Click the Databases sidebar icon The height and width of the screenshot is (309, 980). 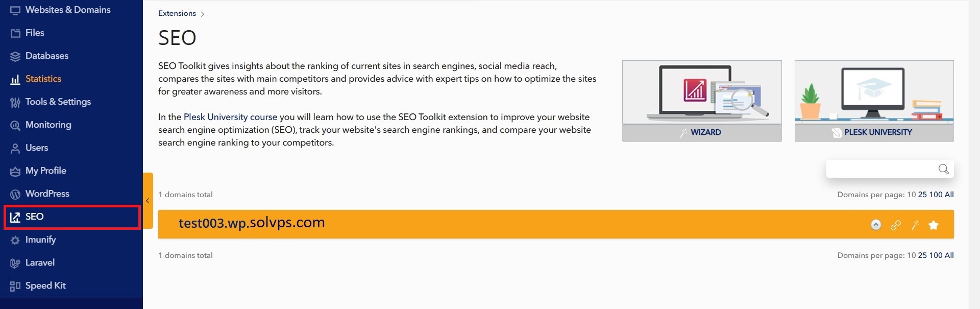coord(15,56)
